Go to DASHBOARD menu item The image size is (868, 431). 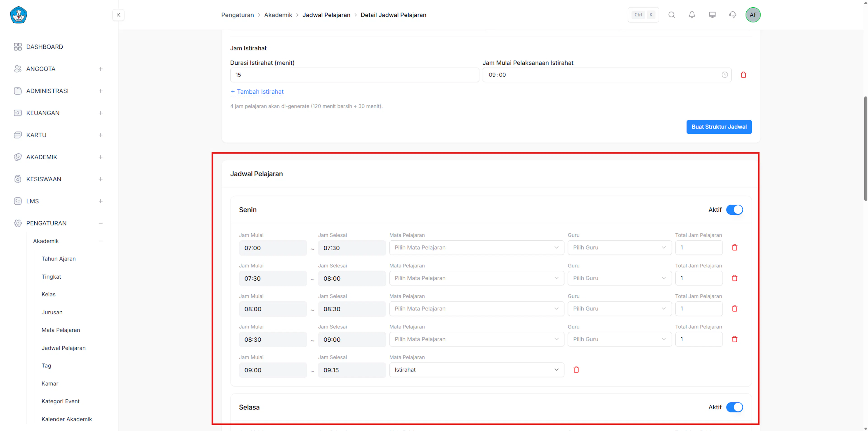pyautogui.click(x=45, y=47)
